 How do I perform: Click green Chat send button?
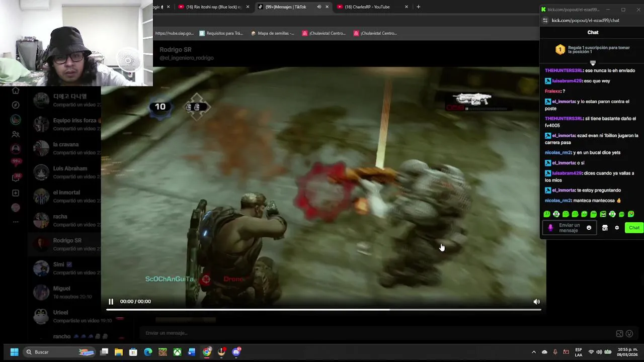[x=634, y=228]
